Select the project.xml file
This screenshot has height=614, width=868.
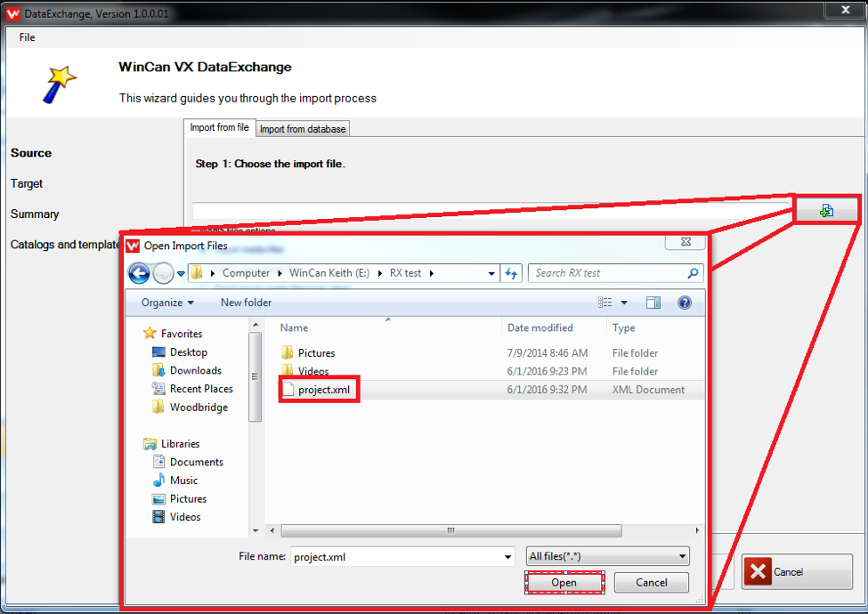318,389
